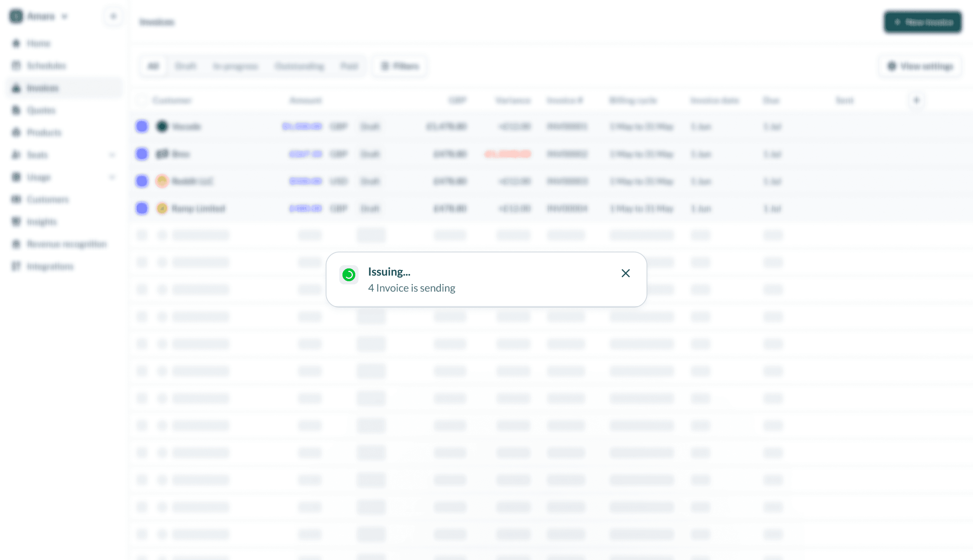Sort by the Customer column header

tap(172, 100)
